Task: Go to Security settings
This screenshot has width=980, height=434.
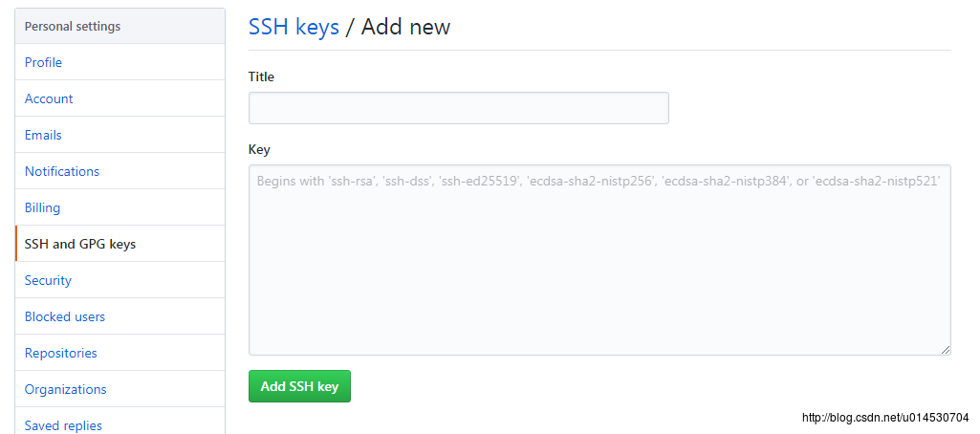Action: click(x=48, y=280)
